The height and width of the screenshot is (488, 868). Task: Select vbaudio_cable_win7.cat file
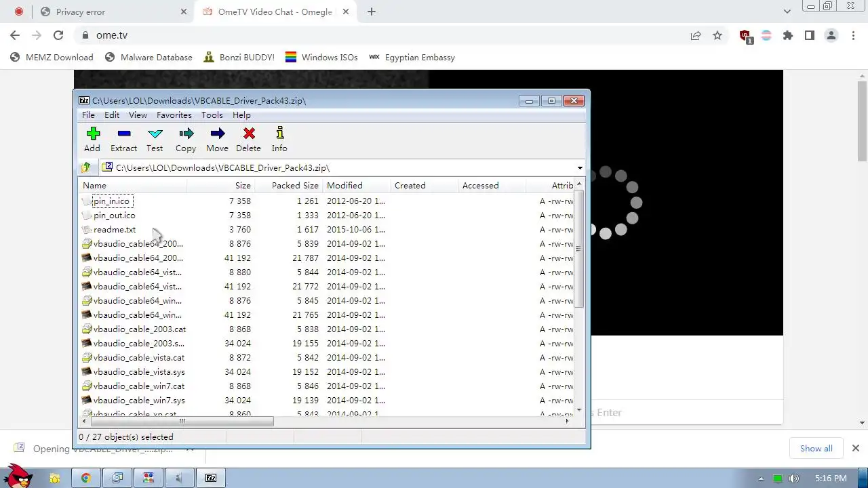click(138, 386)
